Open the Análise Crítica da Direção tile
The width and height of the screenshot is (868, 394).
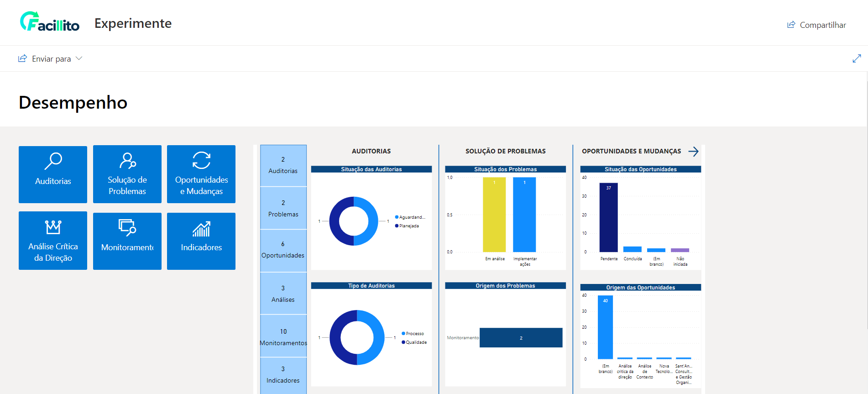[53, 241]
